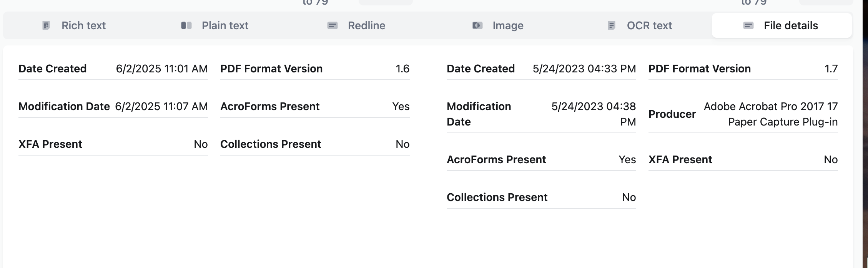Click the PDF version value 1.7
This screenshot has height=268, width=868.
[831, 69]
